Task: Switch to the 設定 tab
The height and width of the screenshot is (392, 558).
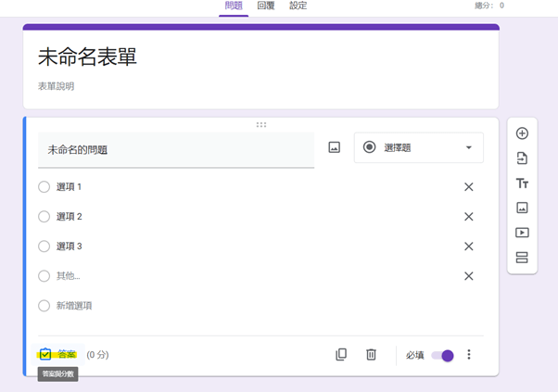Action: 298,6
